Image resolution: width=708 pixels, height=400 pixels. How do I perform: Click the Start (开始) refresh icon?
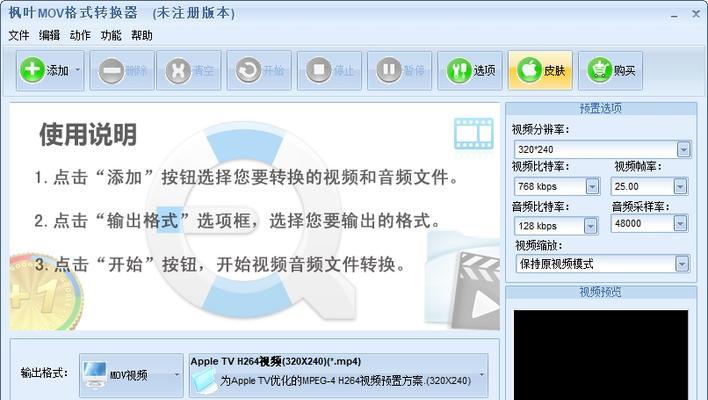click(x=248, y=70)
